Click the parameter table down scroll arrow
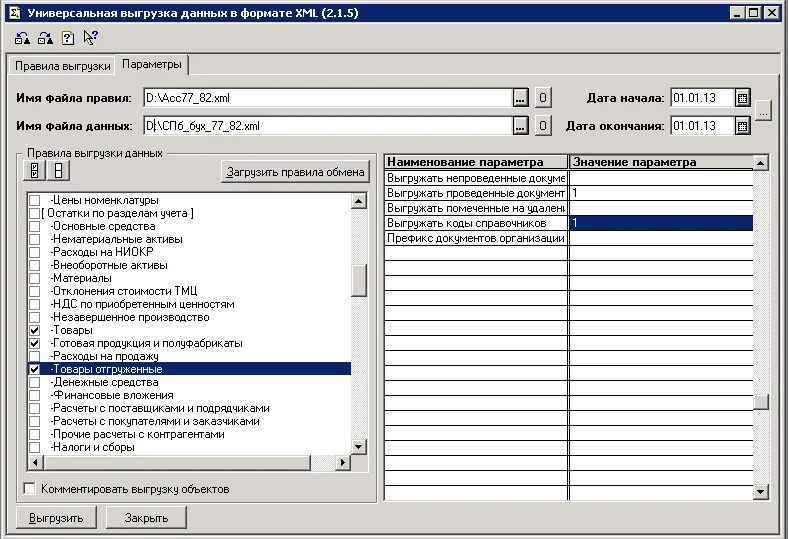Image resolution: width=788 pixels, height=539 pixels. coord(761,492)
